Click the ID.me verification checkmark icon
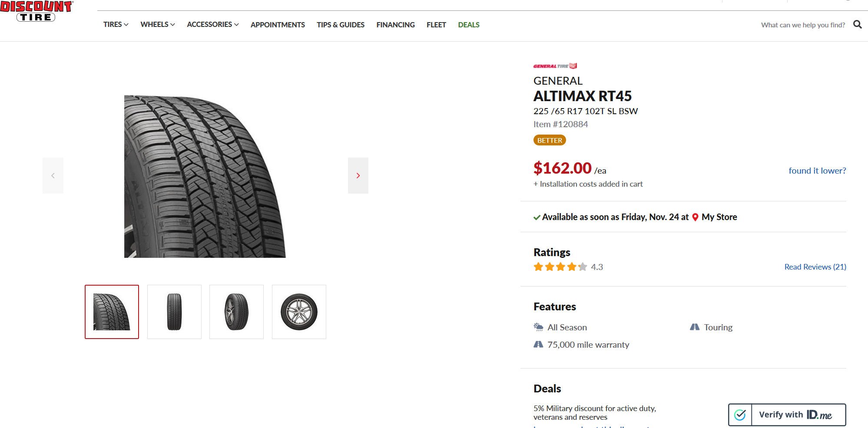 740,415
